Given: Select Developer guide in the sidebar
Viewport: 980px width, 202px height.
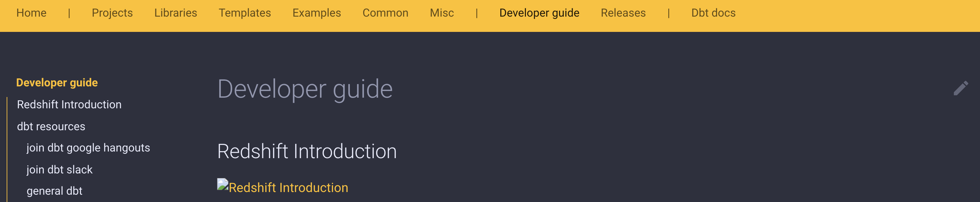Looking at the screenshot, I should (57, 82).
